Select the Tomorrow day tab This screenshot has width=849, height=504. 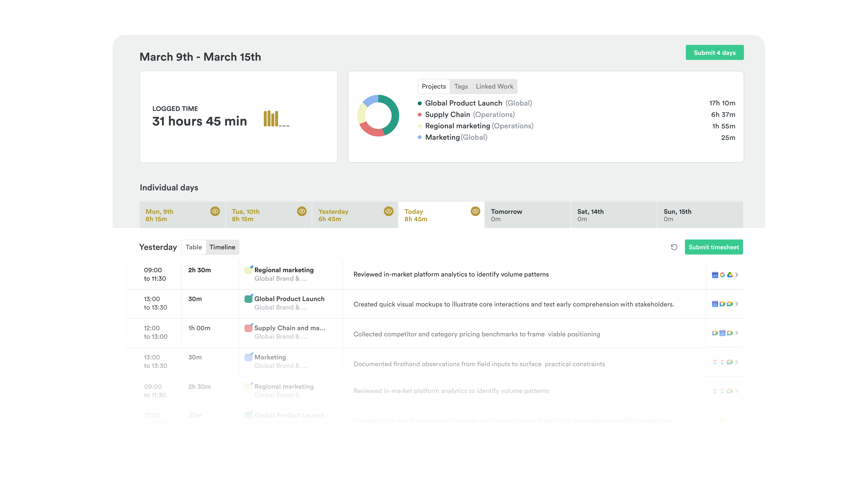coord(528,215)
